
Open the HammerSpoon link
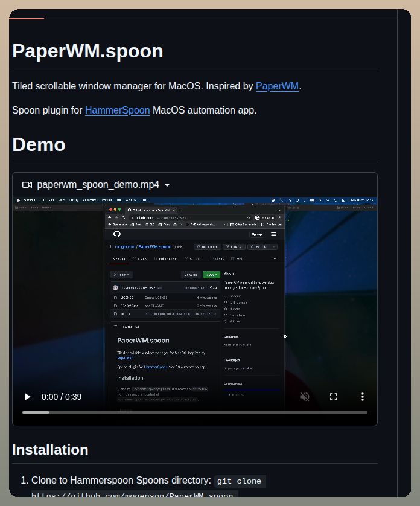(x=118, y=110)
